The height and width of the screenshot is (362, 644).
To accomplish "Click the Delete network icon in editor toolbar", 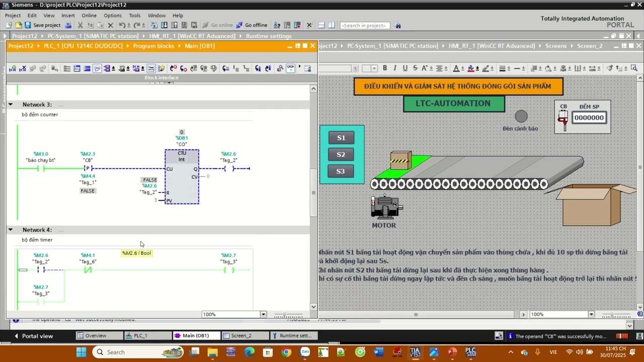I will coord(23,68).
